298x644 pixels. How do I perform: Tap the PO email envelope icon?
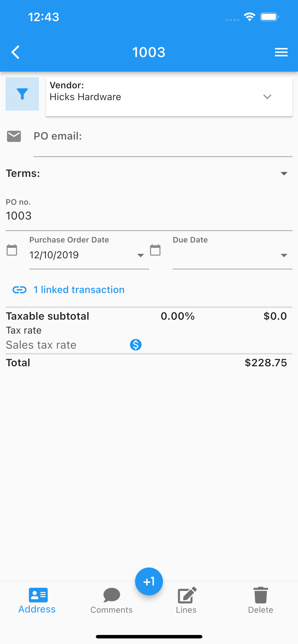[x=14, y=136]
